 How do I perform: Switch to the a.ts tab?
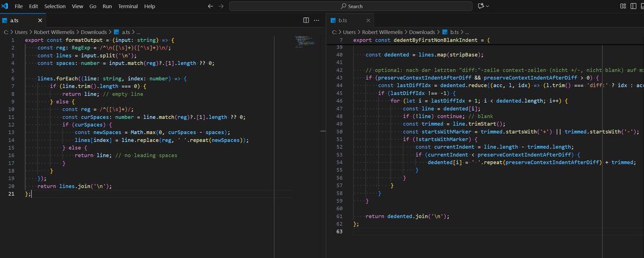click(23, 20)
